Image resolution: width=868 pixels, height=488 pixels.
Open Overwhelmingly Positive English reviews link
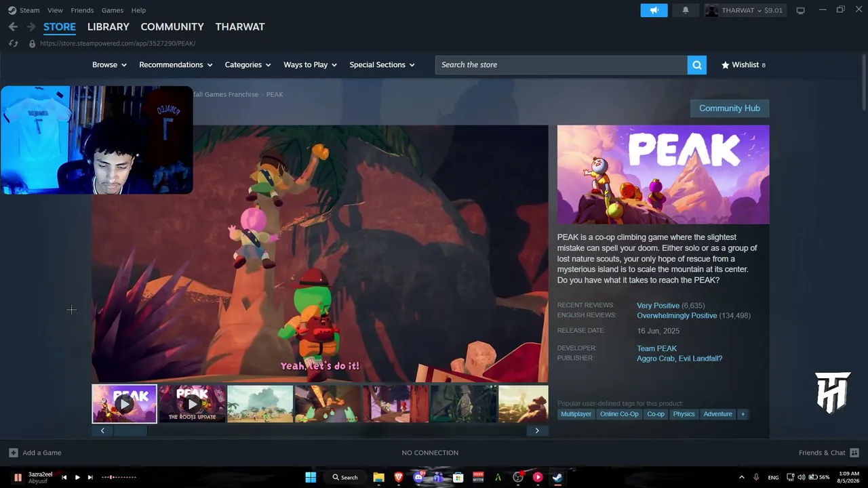coord(677,316)
